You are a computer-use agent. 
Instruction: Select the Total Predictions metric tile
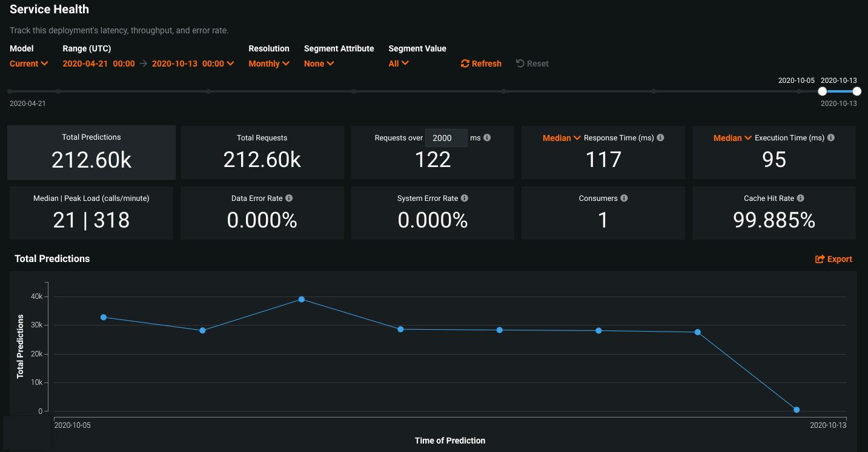click(91, 152)
